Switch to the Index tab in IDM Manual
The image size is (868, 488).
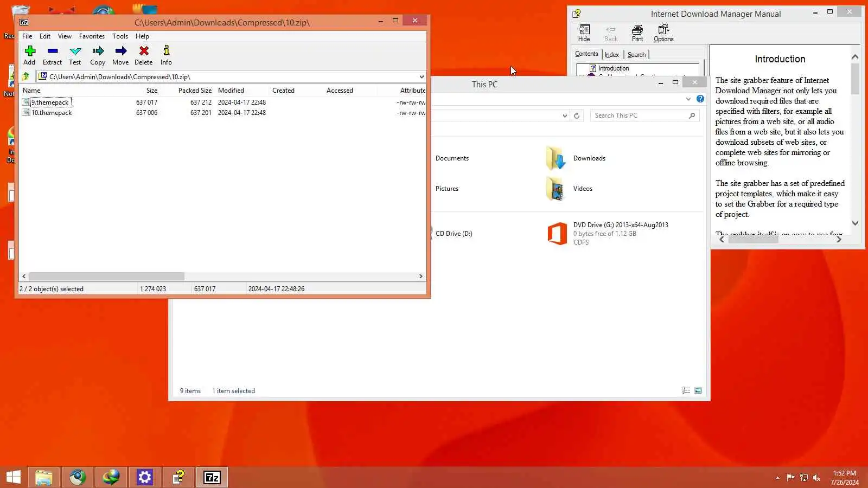[612, 55]
